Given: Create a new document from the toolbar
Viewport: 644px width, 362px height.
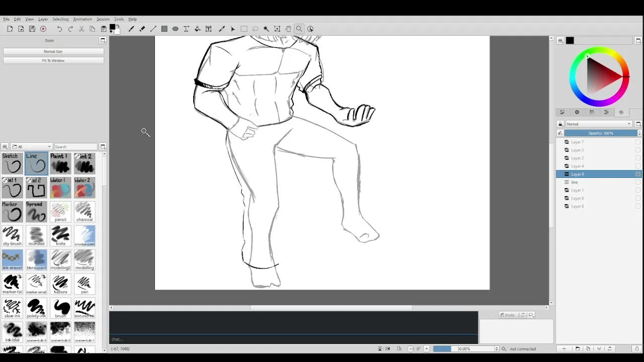Looking at the screenshot, I should coord(10,29).
